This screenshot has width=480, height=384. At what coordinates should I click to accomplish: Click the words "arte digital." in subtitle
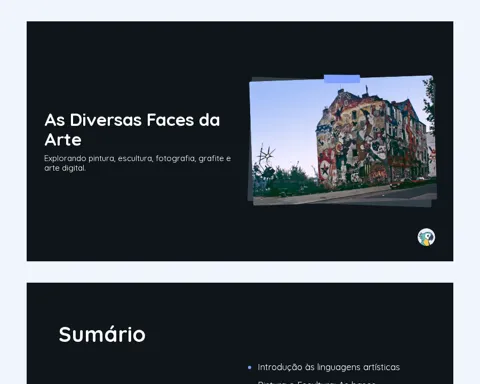click(65, 168)
